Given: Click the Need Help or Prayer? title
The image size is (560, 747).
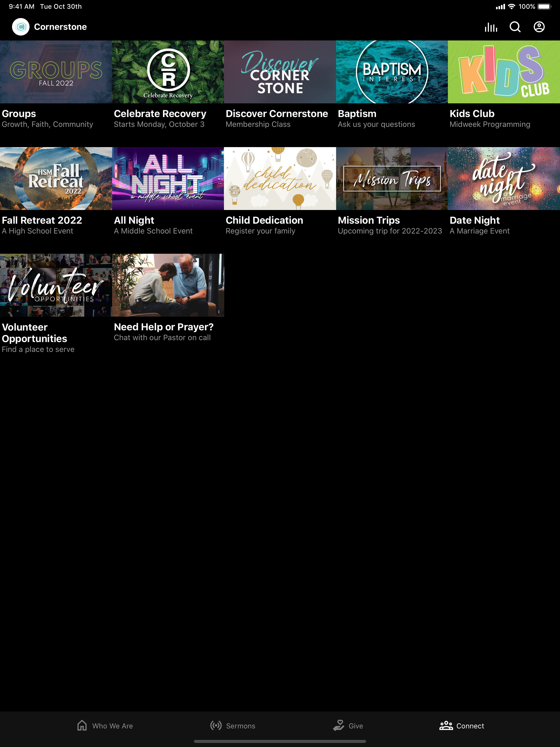Looking at the screenshot, I should (164, 327).
